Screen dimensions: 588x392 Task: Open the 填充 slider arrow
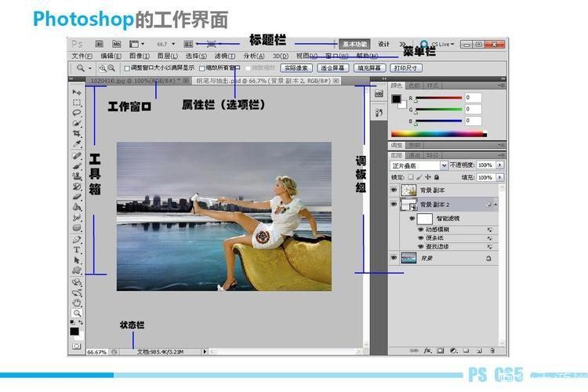click(499, 177)
